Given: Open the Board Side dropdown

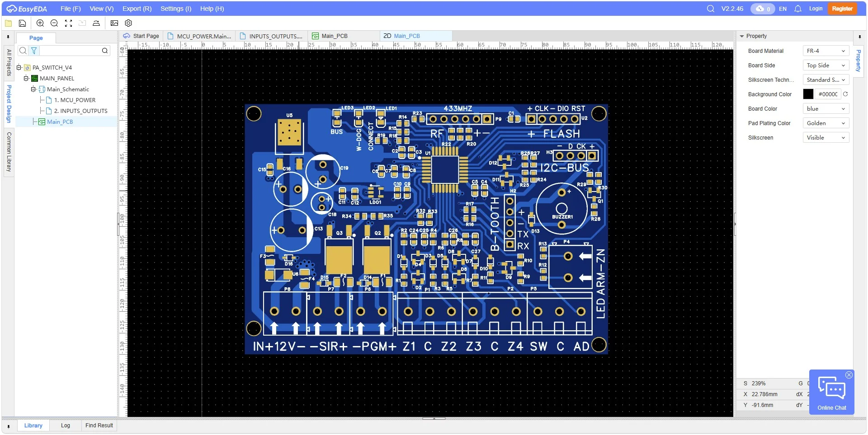Looking at the screenshot, I should [x=825, y=65].
